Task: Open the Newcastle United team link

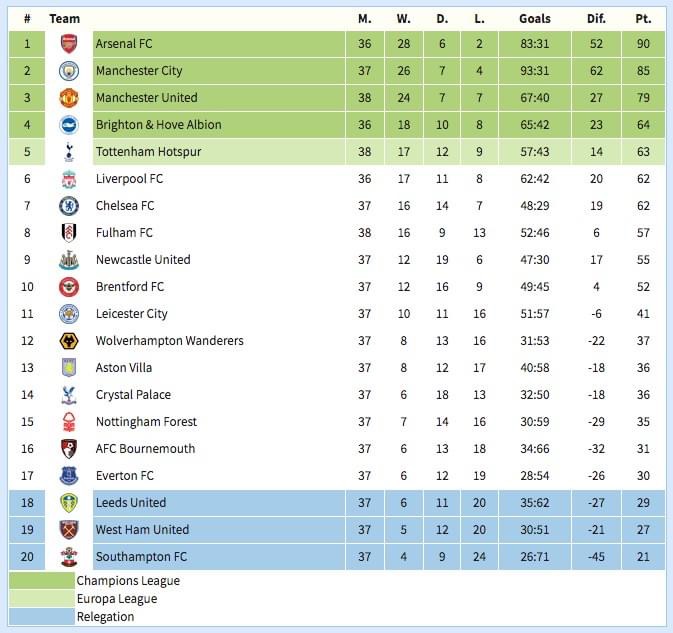Action: click(x=143, y=260)
